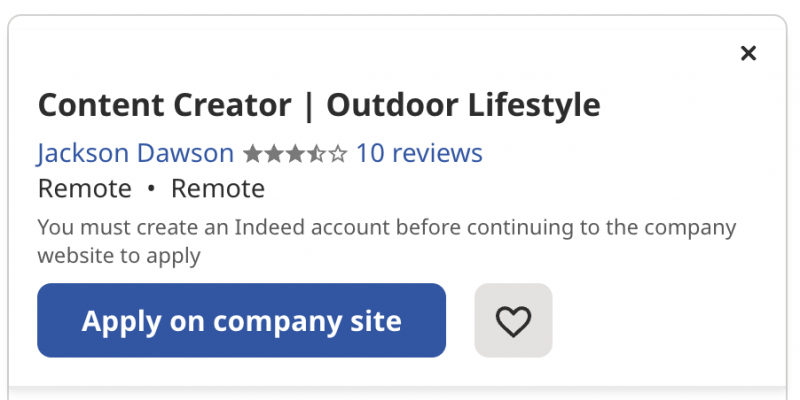Click the vertical bar in job title
Viewport: 800px width, 400px height.
click(x=308, y=106)
